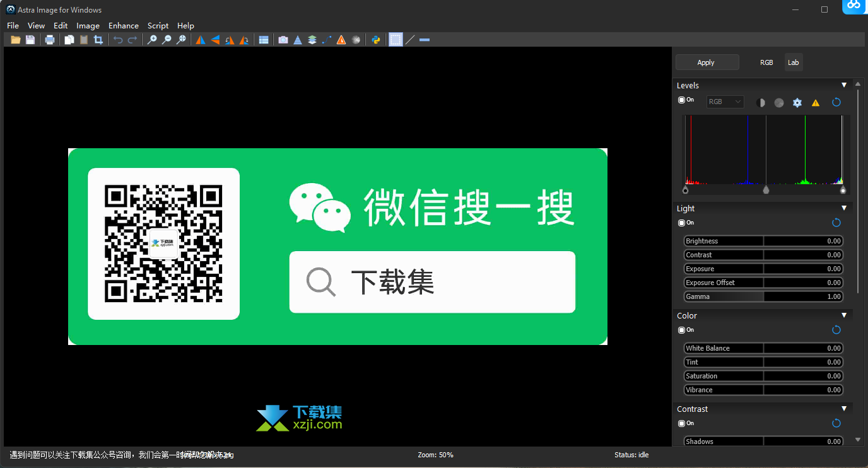Click the gray circle icon in Levels
Viewport: 868px width, 468px height.
tap(779, 102)
